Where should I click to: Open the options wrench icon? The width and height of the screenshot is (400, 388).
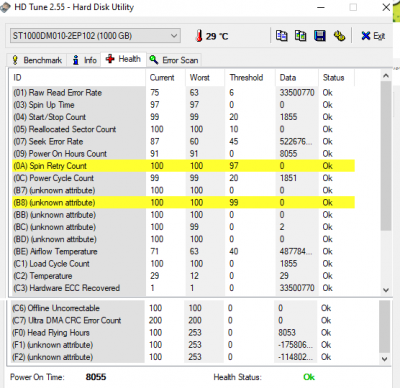[339, 35]
